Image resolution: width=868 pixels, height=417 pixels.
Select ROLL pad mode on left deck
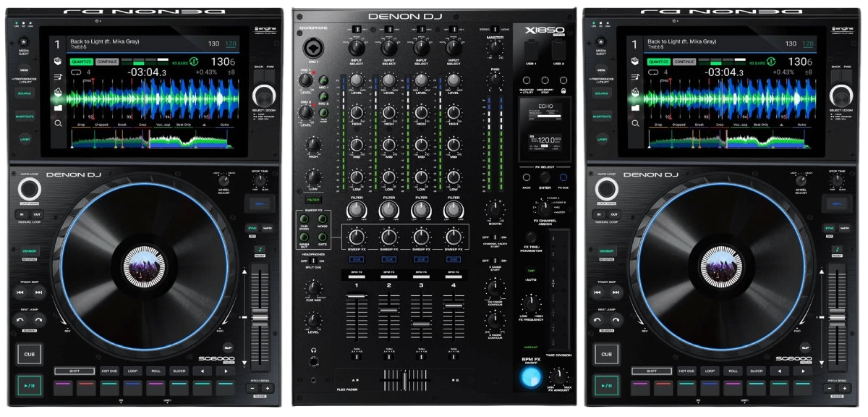[x=156, y=371]
